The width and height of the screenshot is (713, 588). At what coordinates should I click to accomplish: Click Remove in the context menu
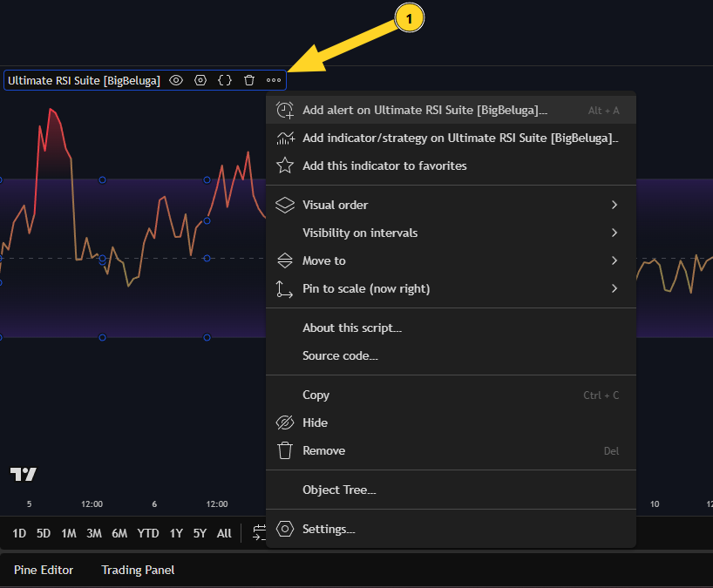tap(323, 450)
